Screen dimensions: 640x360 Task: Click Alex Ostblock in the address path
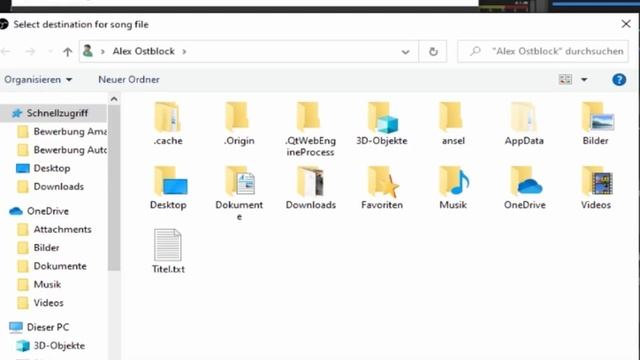(x=144, y=51)
